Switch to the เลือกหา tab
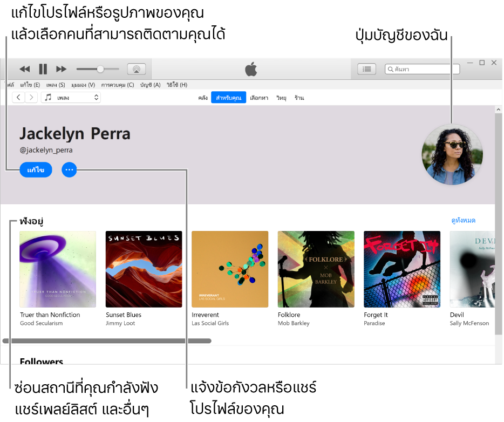 click(x=259, y=98)
